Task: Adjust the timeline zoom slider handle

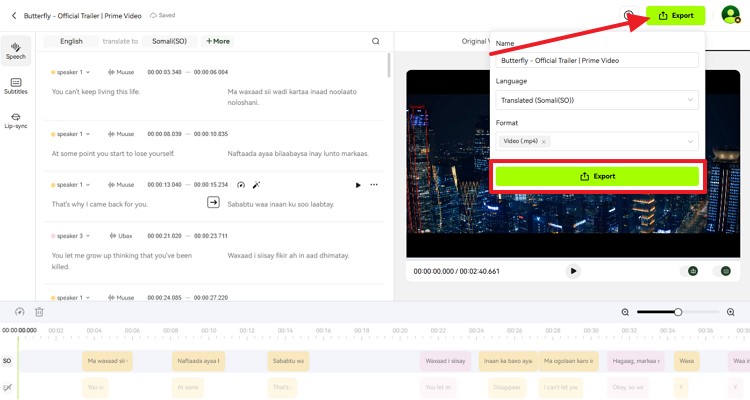Action: coord(678,312)
